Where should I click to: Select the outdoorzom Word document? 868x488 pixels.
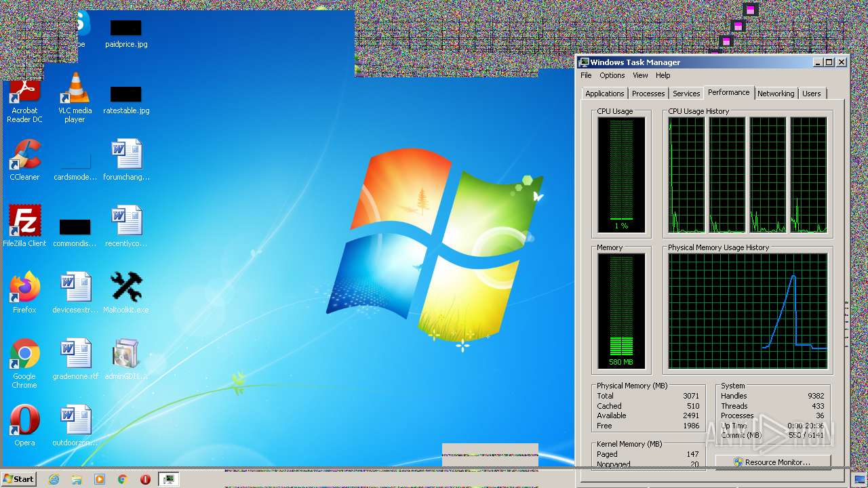click(75, 426)
